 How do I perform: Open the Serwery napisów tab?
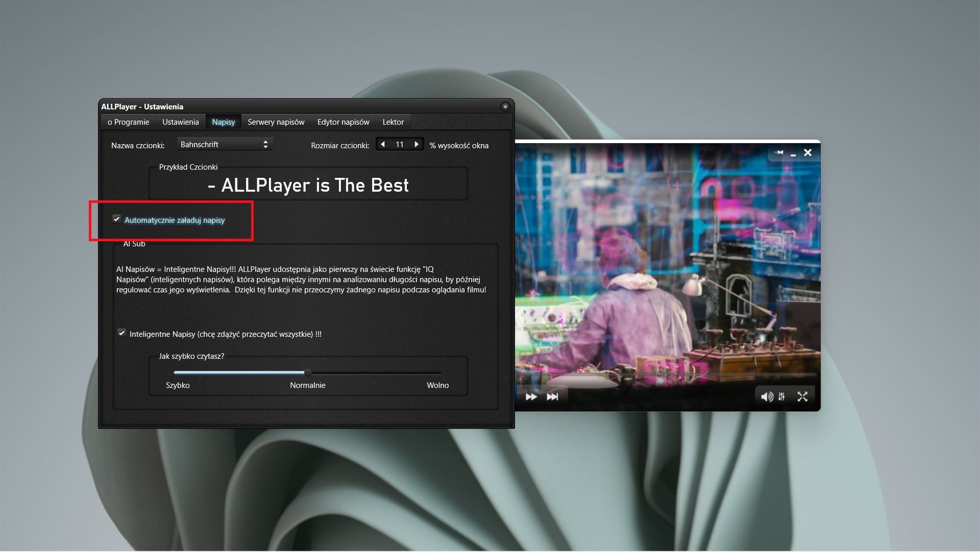pyautogui.click(x=276, y=122)
